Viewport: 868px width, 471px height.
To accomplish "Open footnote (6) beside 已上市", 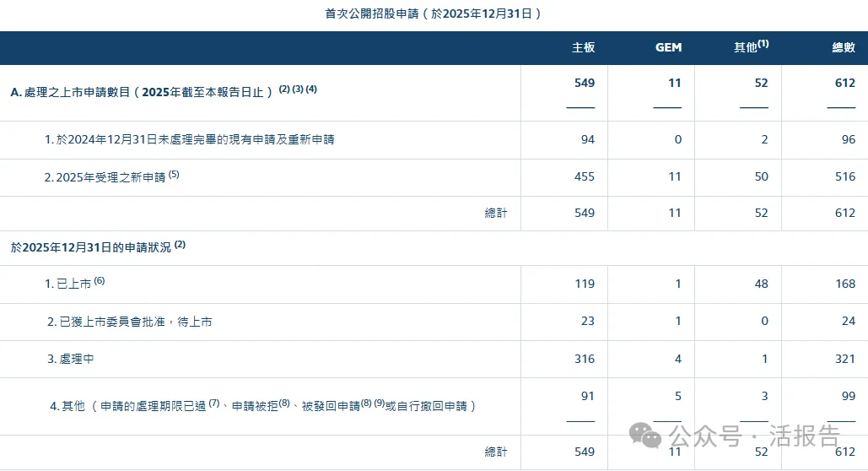I will tap(100, 281).
